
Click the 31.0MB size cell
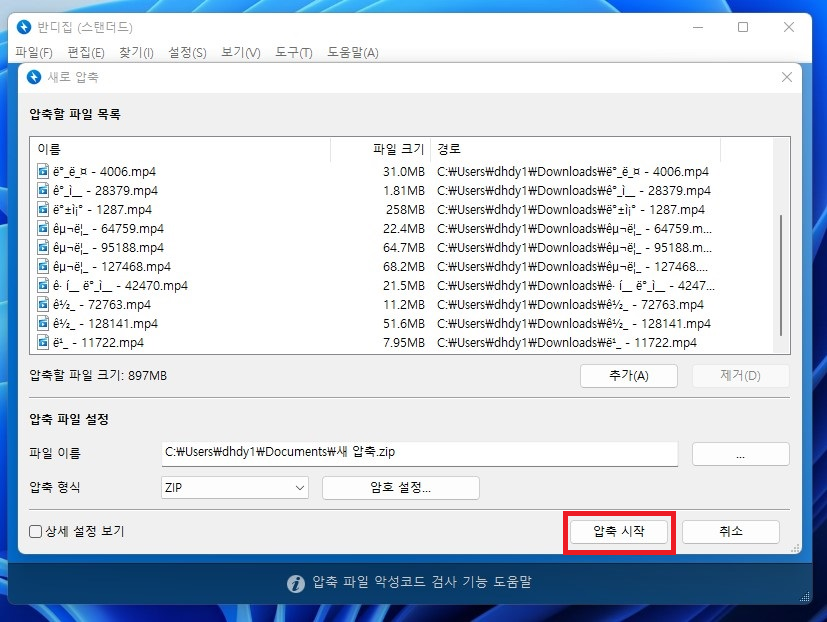(403, 171)
